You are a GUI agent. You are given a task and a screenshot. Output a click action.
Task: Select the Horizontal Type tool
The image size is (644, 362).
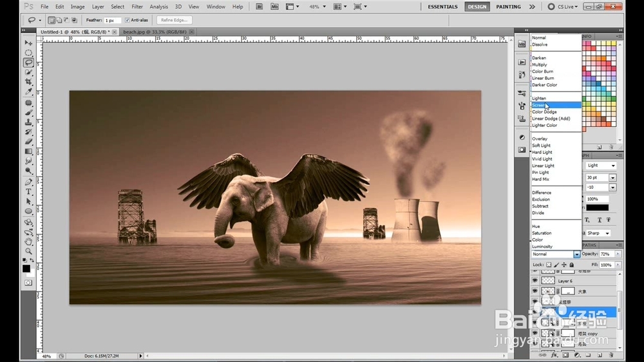click(28, 191)
